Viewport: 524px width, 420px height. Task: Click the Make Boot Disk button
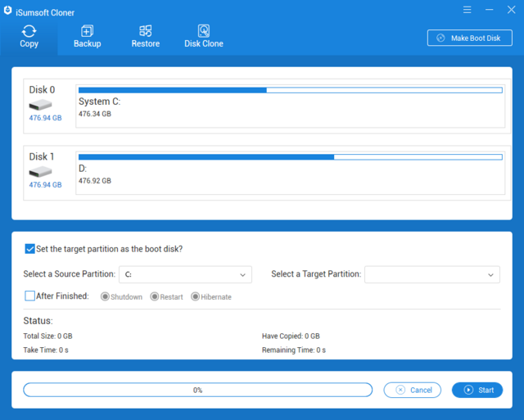(x=469, y=38)
